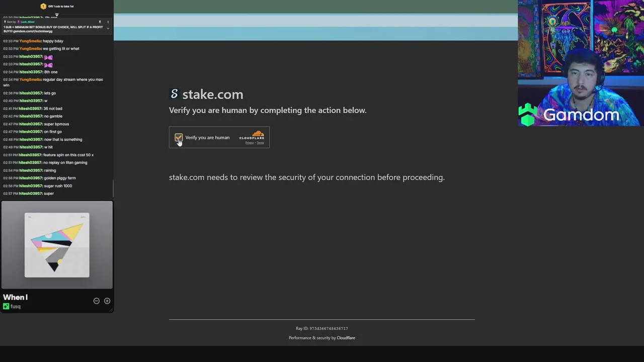Click gamdom.com/r/luckmisergg link in pinned message

[x=33, y=31]
